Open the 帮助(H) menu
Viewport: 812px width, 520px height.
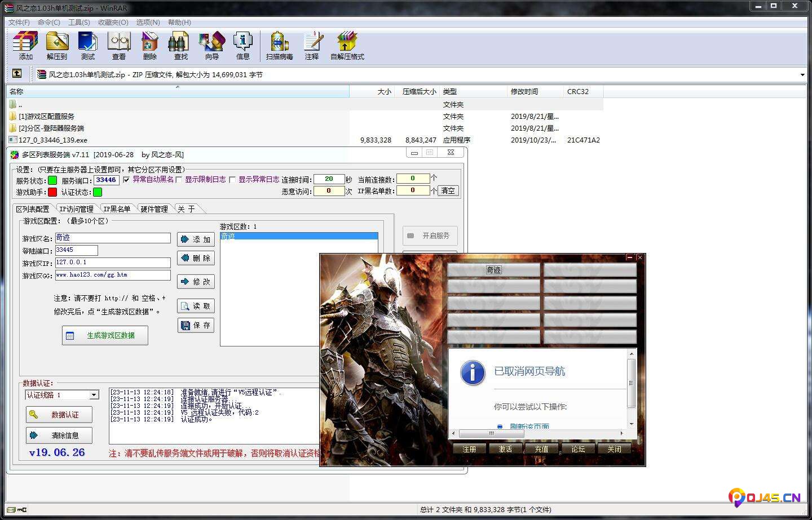pyautogui.click(x=179, y=22)
